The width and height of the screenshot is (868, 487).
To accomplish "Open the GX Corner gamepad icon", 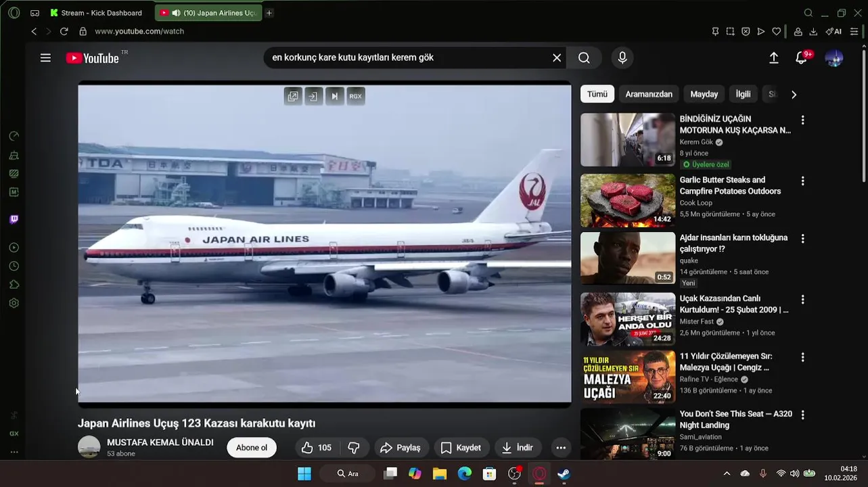I will pyautogui.click(x=35, y=13).
